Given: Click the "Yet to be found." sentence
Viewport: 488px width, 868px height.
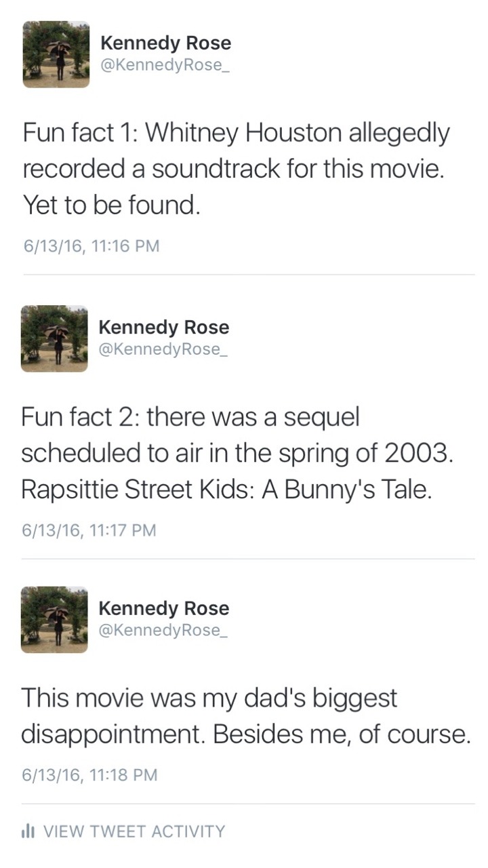Looking at the screenshot, I should coord(112,203).
